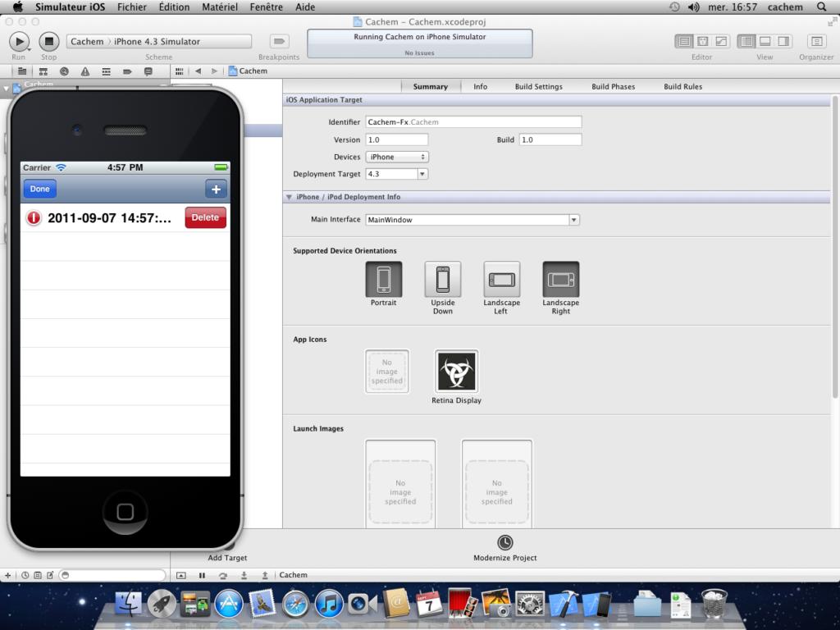Stop the running app

pyautogui.click(x=48, y=41)
